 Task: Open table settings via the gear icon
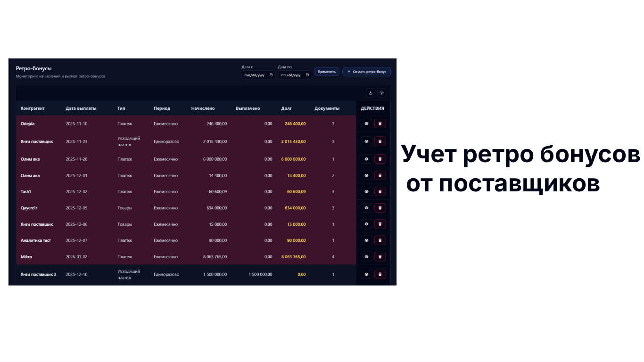381,93
